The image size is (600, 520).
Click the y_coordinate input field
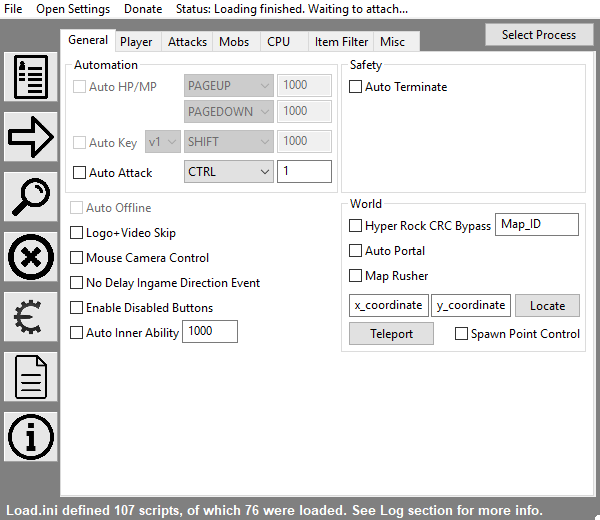pos(471,305)
